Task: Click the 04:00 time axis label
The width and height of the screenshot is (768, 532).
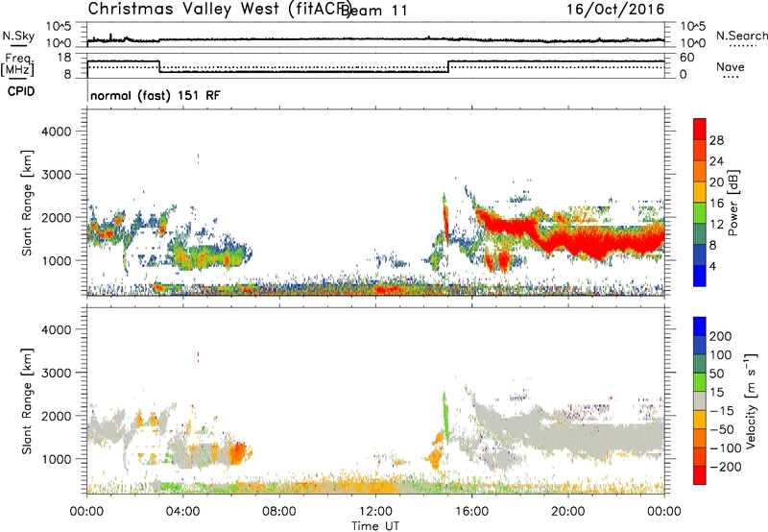Action: [x=183, y=512]
